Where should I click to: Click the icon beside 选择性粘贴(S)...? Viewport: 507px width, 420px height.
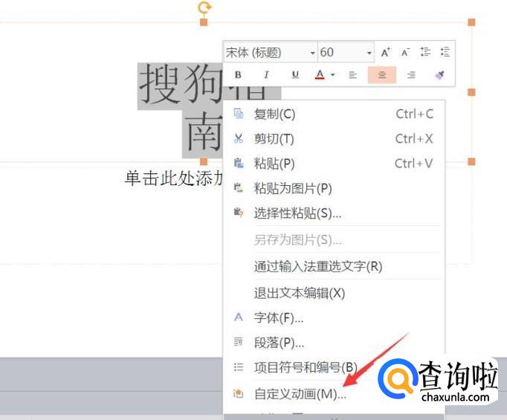[x=239, y=213]
